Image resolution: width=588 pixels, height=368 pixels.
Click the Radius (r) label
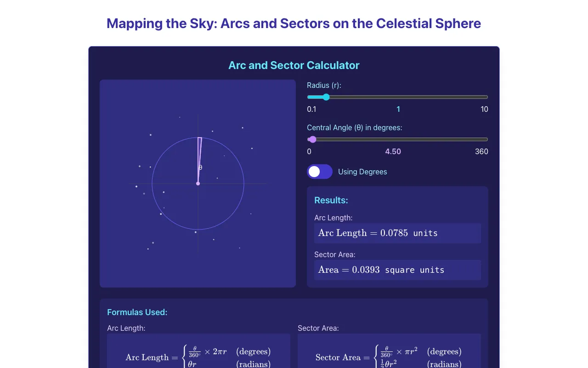coord(324,85)
